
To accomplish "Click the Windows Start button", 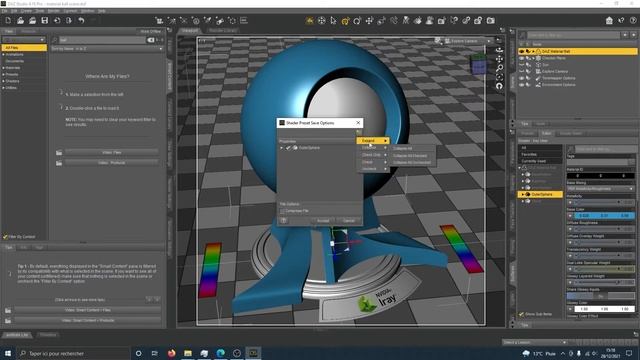I will click(8, 353).
